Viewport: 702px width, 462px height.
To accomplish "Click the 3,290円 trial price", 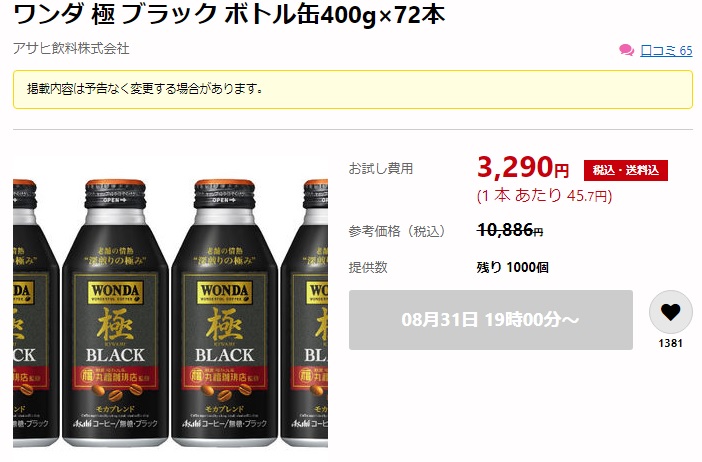I will click(x=523, y=167).
